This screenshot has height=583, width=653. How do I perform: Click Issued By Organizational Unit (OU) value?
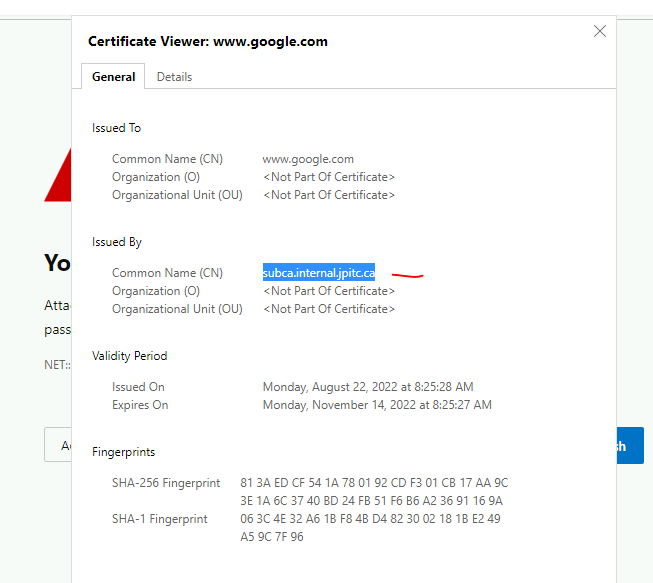[x=329, y=309]
